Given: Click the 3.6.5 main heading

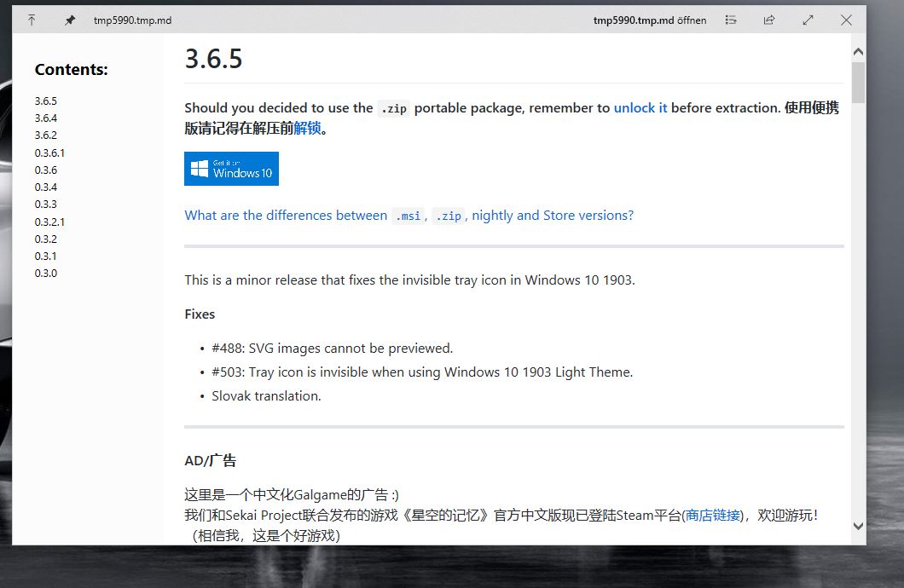Looking at the screenshot, I should [x=213, y=59].
